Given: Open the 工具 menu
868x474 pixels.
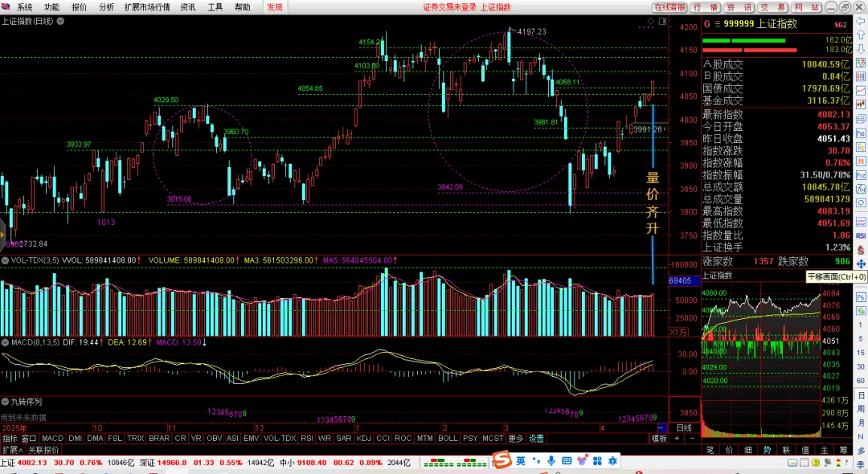Looking at the screenshot, I should (215, 7).
